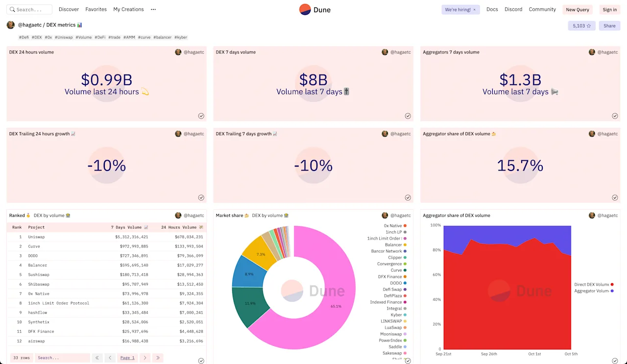This screenshot has width=627, height=364.
Task: Click the author avatar on the DEX 24 hours volume card
Action: coord(178,52)
